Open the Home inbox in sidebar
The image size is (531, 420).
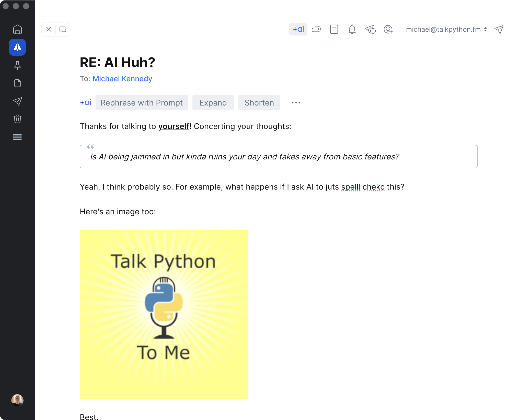(x=17, y=29)
